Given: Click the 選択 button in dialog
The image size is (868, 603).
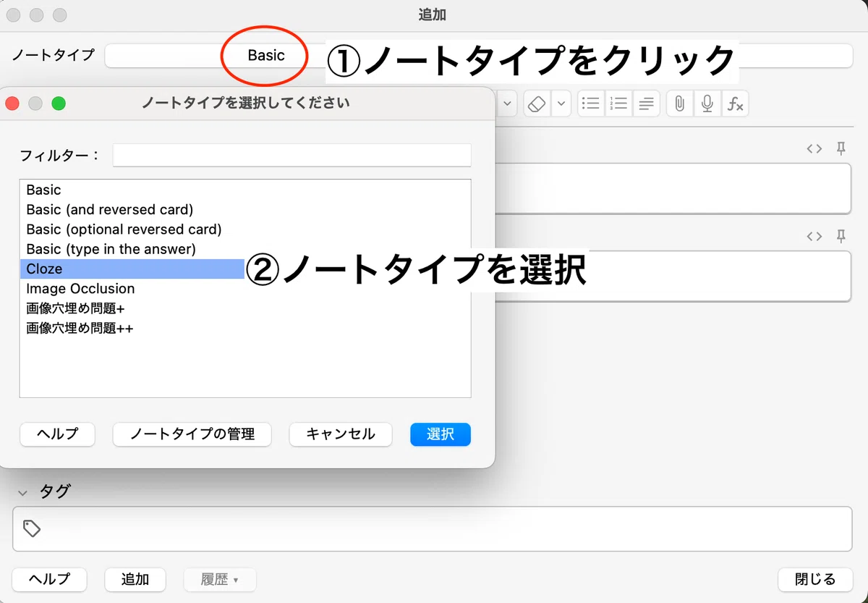Looking at the screenshot, I should point(441,434).
